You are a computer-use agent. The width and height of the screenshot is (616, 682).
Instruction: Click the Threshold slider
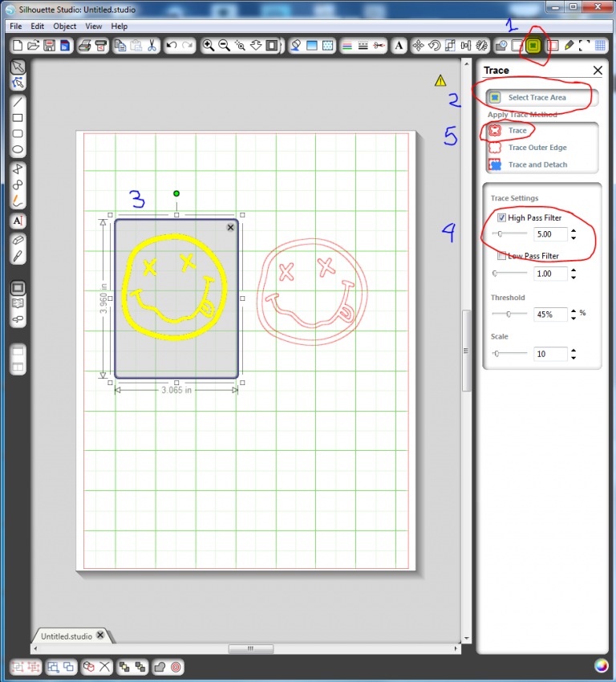[509, 315]
